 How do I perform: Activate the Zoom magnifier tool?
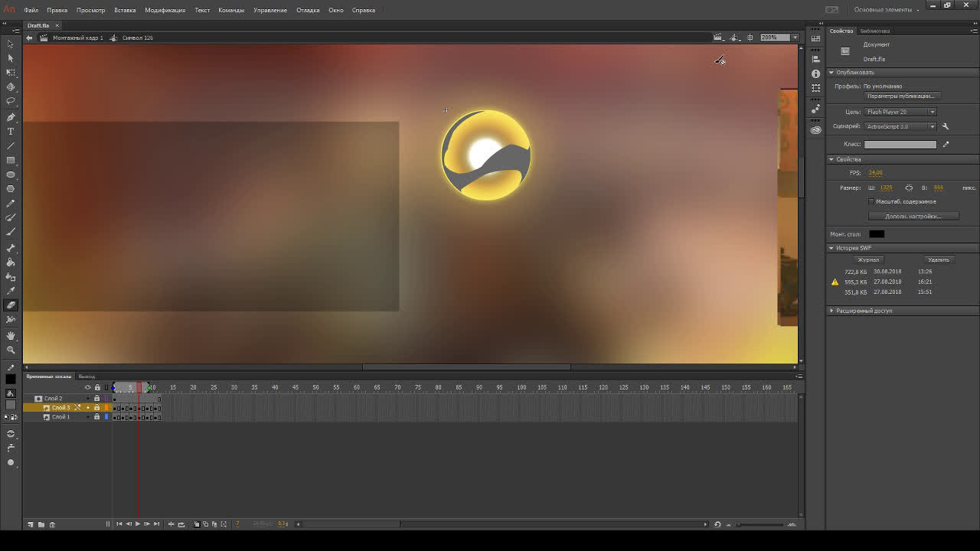[x=11, y=350]
